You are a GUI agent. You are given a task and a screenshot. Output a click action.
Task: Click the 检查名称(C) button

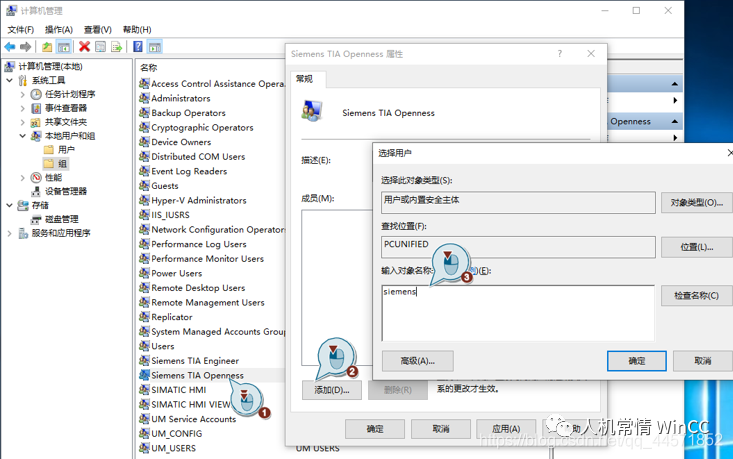coord(697,295)
